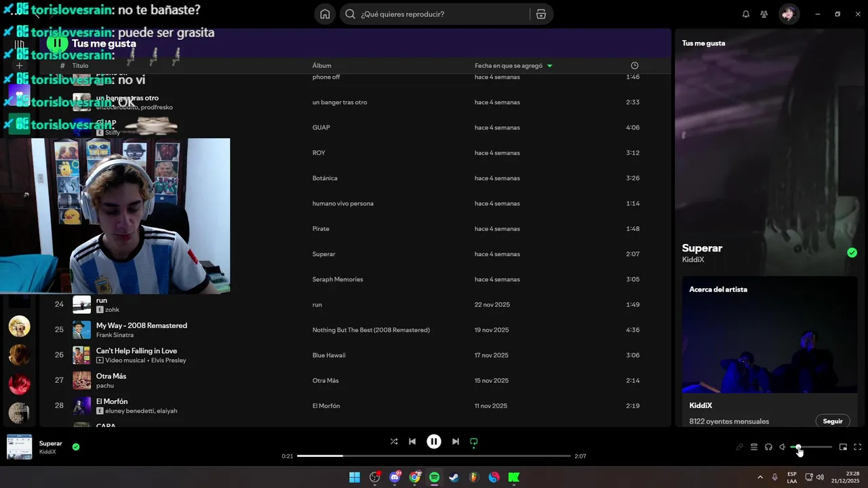
Task: Skip to next track
Action: (456, 441)
